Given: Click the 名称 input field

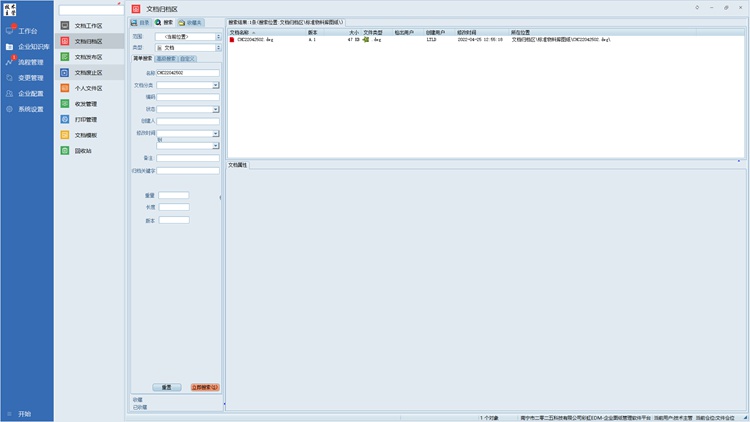Looking at the screenshot, I should pos(187,73).
